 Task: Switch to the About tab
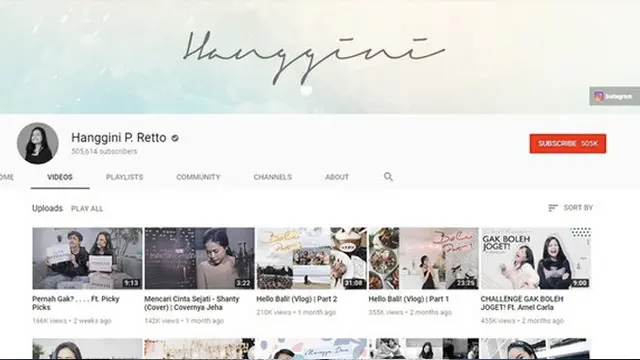pos(337,177)
